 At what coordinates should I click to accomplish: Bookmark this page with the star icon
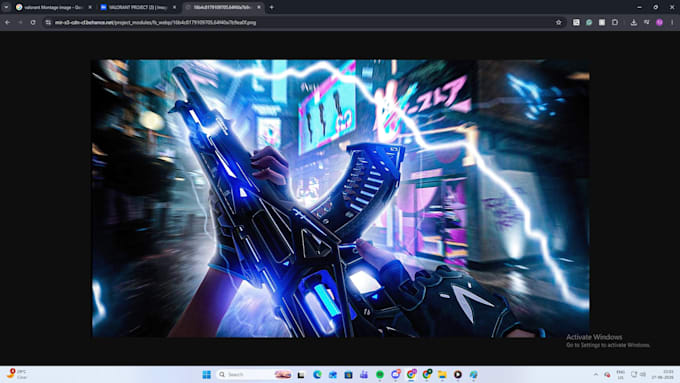[559, 23]
